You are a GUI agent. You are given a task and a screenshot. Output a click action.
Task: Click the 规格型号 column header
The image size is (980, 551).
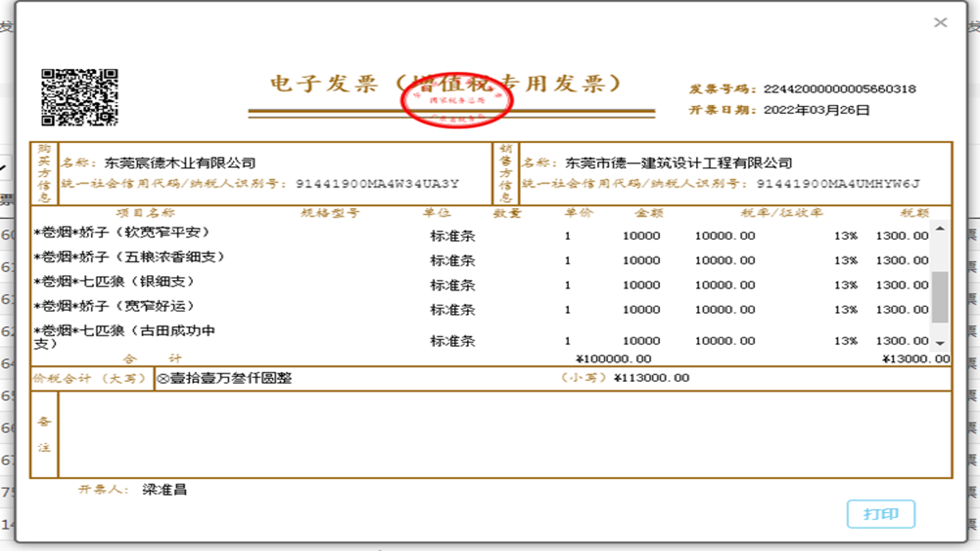[330, 213]
